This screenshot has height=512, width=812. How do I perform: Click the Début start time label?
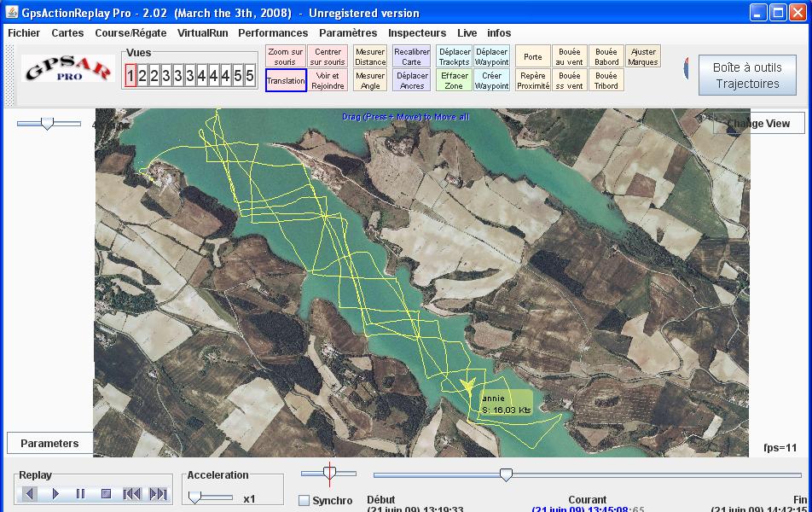pos(381,499)
